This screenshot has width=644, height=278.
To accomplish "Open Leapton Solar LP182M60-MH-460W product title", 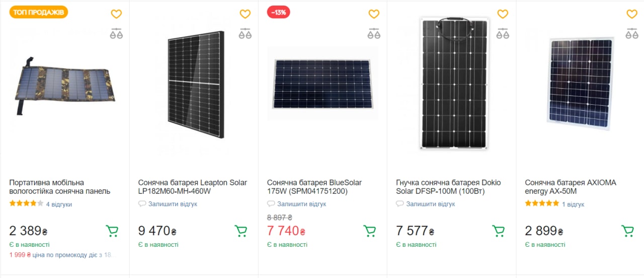I will point(192,187).
